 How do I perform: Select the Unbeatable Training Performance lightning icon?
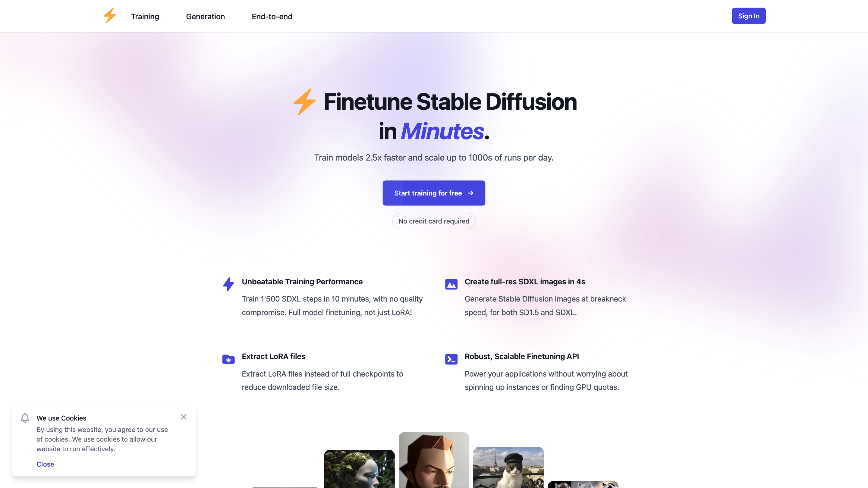tap(228, 284)
